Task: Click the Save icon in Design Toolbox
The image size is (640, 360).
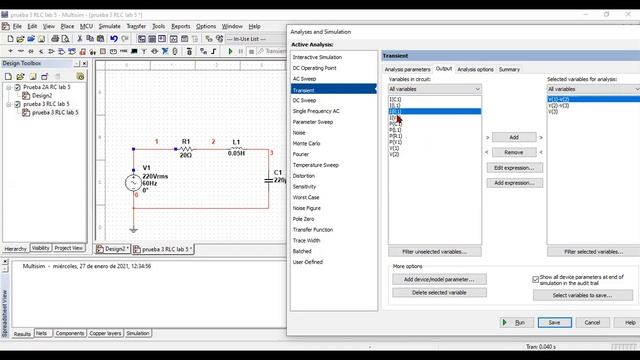Action: tap(33, 76)
